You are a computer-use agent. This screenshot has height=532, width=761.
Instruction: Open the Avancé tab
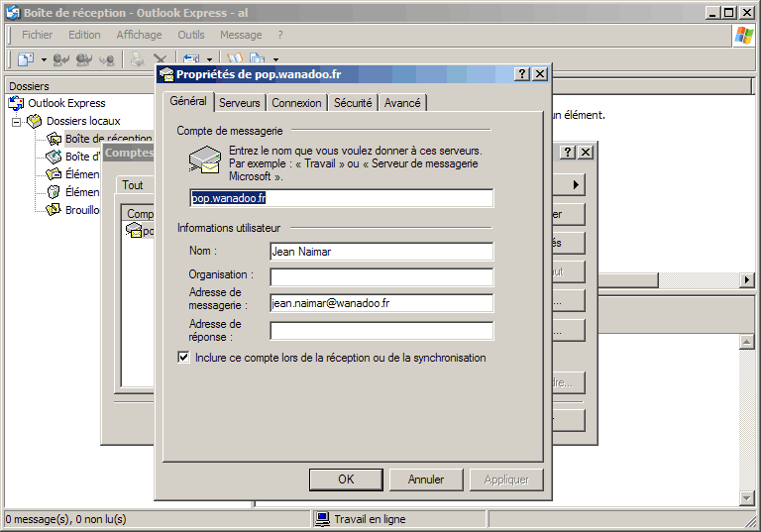click(x=402, y=103)
